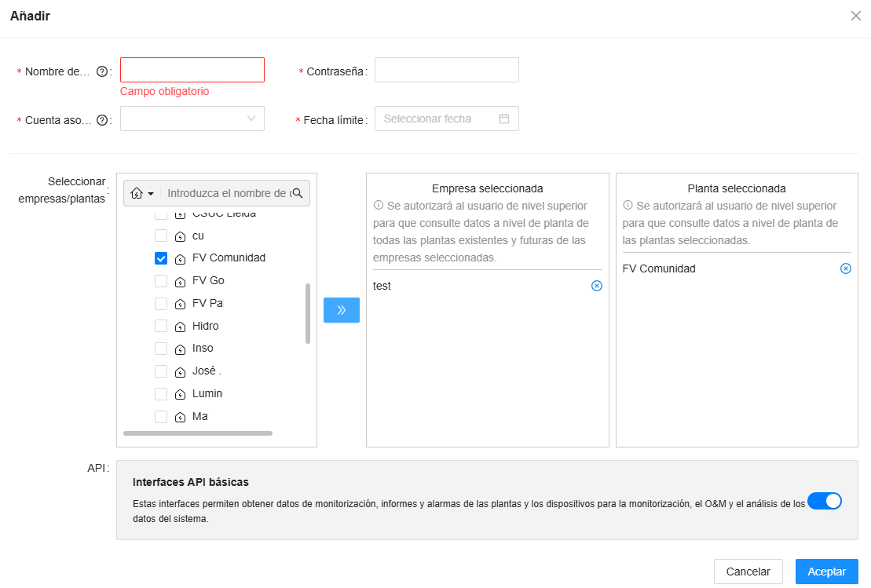Open the Cuenta asociada dropdown

pyautogui.click(x=192, y=119)
